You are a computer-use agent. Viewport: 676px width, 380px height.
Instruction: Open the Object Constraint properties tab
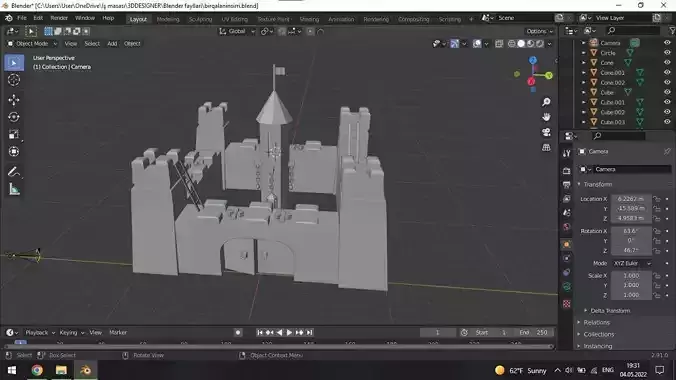(566, 273)
